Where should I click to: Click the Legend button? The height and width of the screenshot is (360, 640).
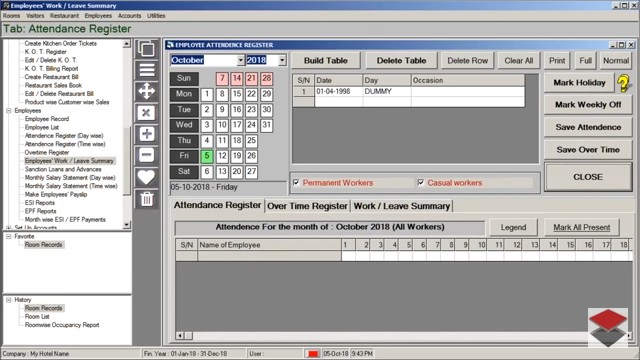coord(513,227)
